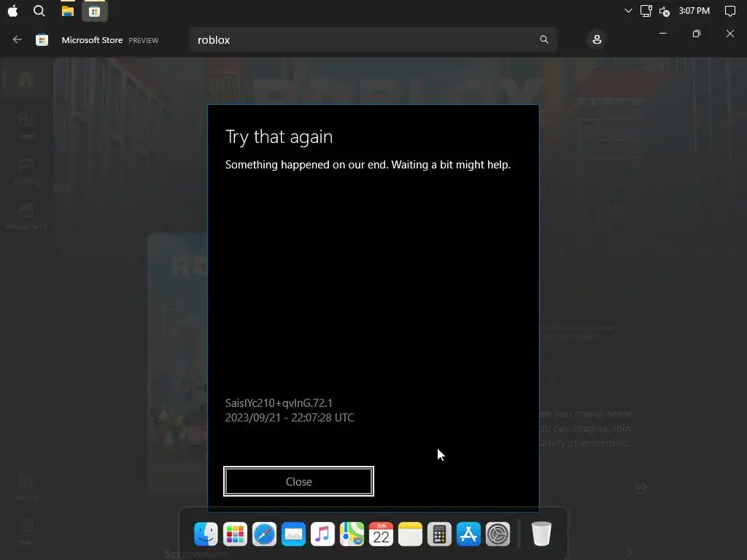The width and height of the screenshot is (747, 560).
Task: Click the Apple logo in top bar
Action: pyautogui.click(x=13, y=11)
